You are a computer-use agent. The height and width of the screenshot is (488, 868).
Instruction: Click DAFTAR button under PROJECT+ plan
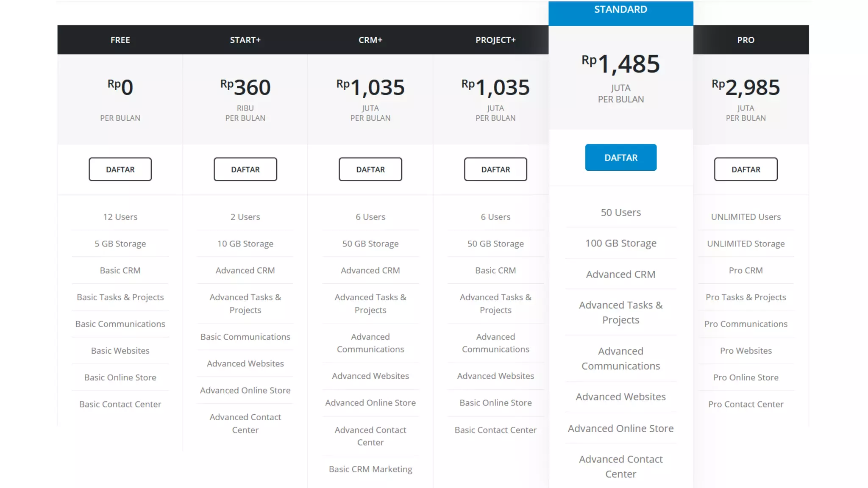(495, 169)
